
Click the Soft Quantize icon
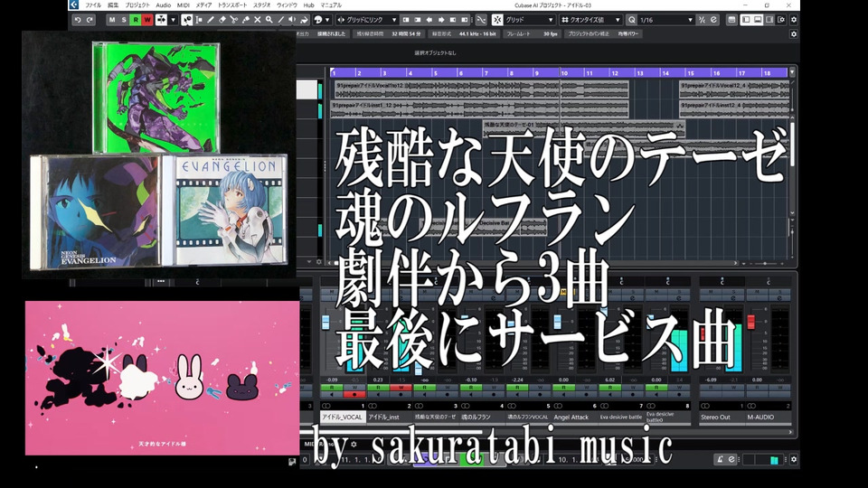[713, 20]
